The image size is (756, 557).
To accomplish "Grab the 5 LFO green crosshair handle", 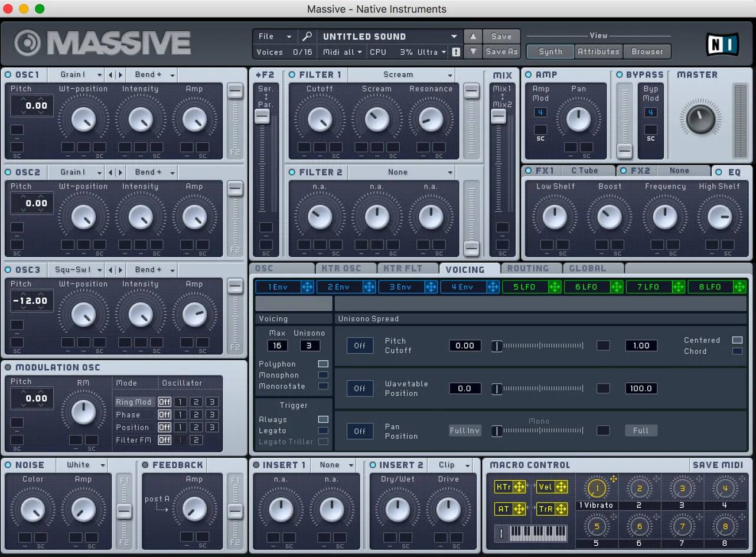I will click(555, 287).
